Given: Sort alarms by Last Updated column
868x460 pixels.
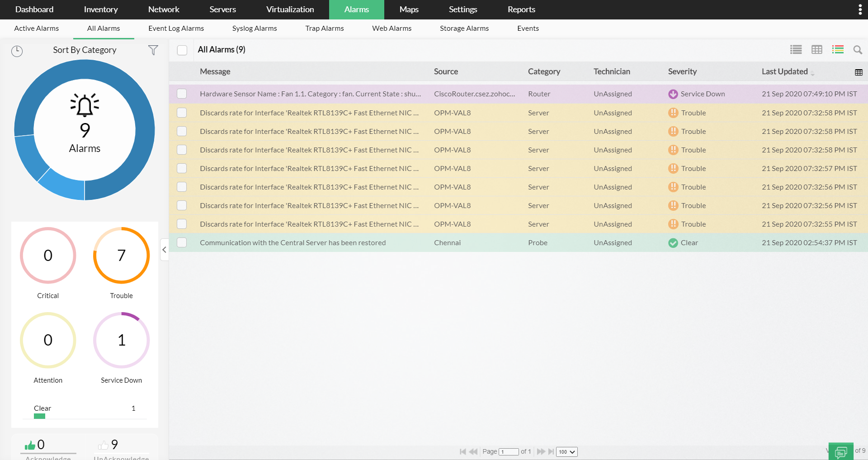Looking at the screenshot, I should (784, 72).
